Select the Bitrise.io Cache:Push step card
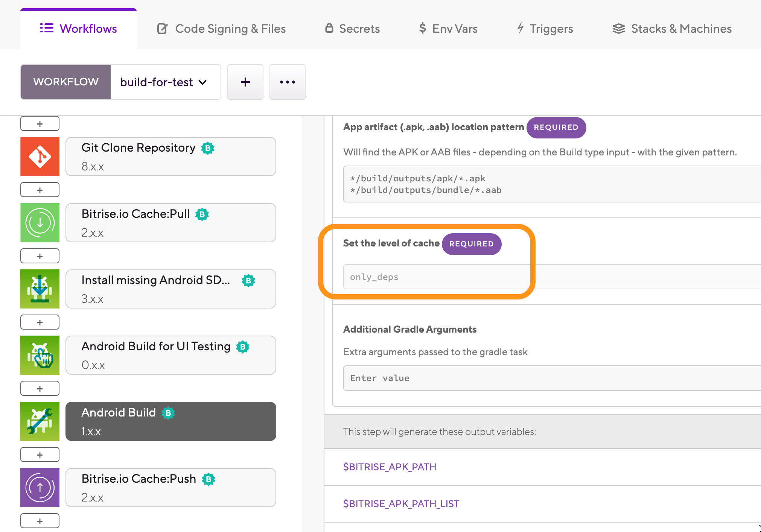The height and width of the screenshot is (532, 761). pyautogui.click(x=171, y=488)
